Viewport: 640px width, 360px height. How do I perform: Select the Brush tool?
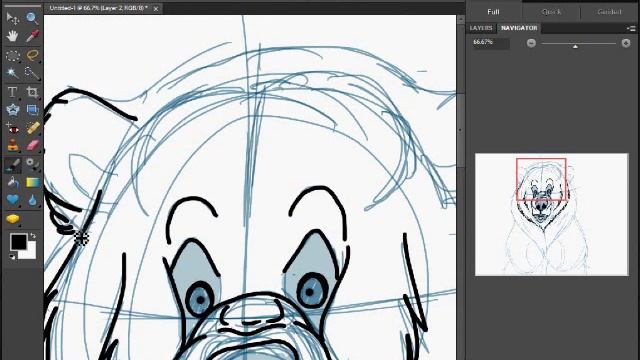(13, 165)
